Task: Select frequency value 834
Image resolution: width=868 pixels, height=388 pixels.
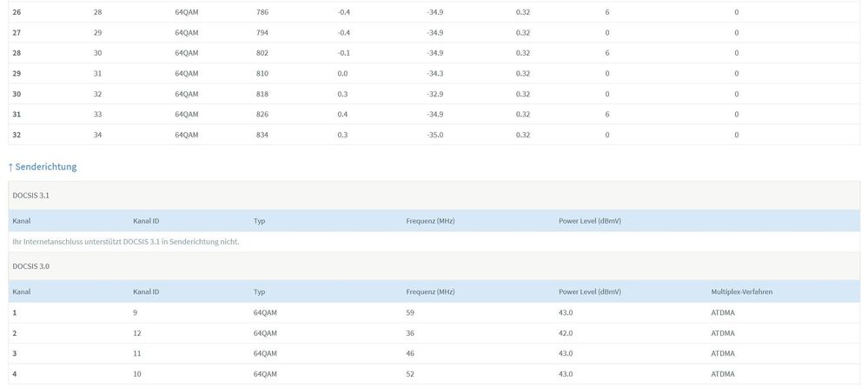Action: (x=262, y=135)
